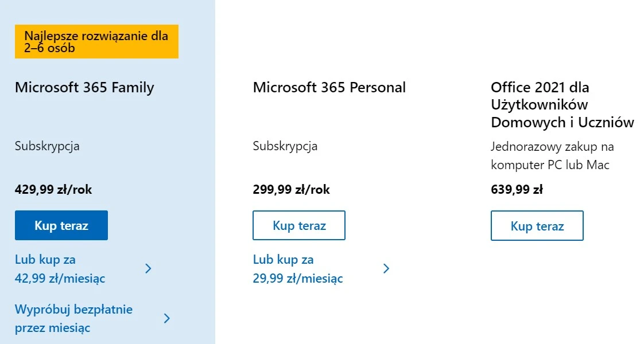Buy Microsoft 365 Family with Kup teraz
Screen dimensions: 644x344
coord(61,225)
